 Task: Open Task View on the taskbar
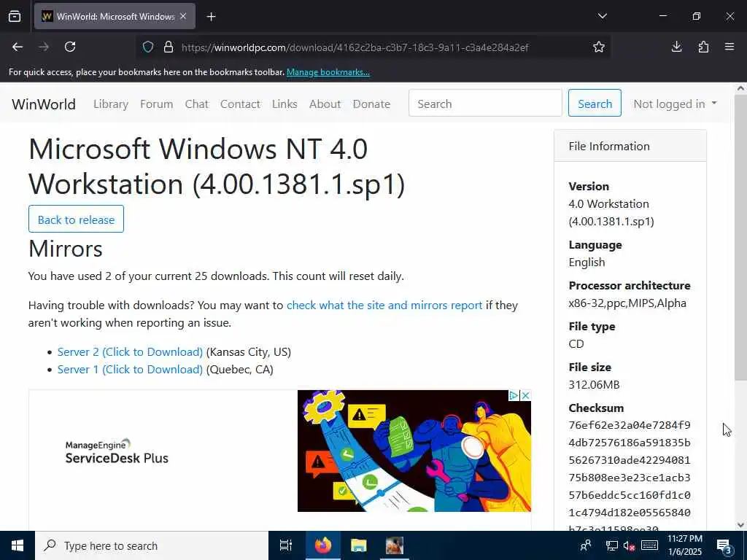coord(286,545)
